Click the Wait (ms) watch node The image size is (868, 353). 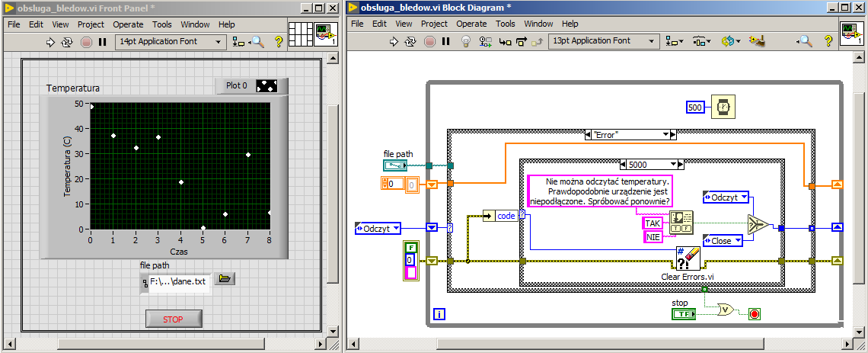723,108
